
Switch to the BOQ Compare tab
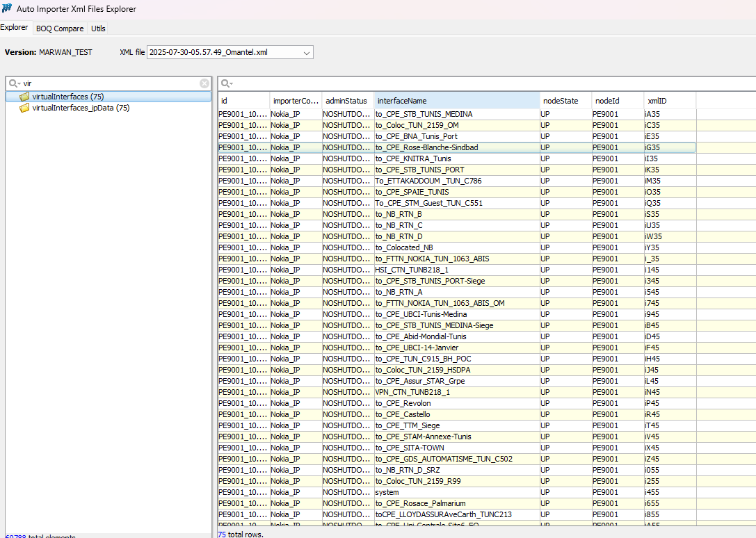click(x=60, y=28)
